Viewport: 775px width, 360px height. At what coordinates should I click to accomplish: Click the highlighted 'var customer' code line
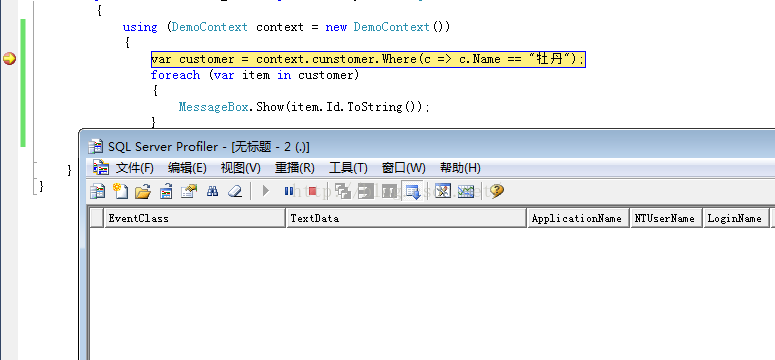[368, 59]
